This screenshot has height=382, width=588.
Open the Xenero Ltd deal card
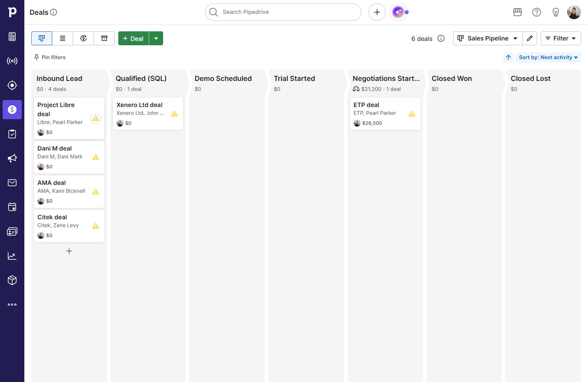point(148,114)
